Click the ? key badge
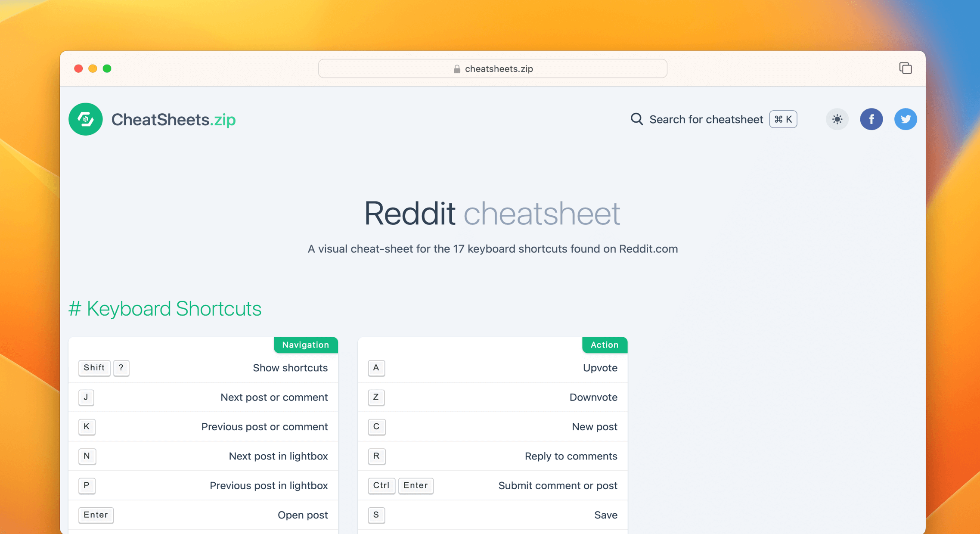This screenshot has height=534, width=980. [x=121, y=368]
